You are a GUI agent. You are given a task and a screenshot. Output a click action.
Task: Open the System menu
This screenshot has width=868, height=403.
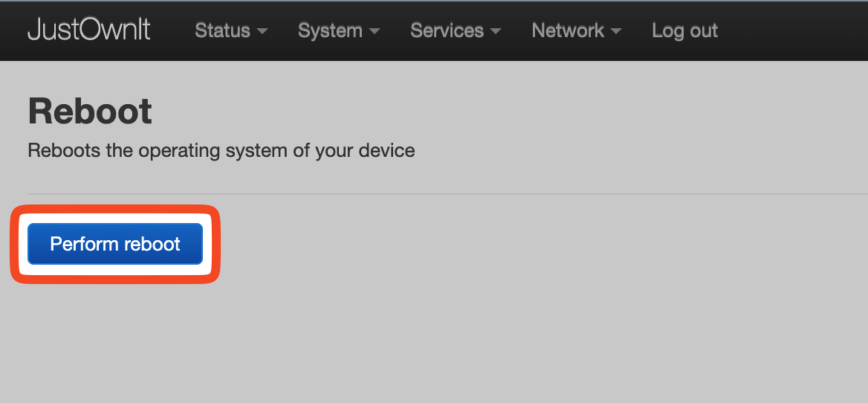pos(339,30)
